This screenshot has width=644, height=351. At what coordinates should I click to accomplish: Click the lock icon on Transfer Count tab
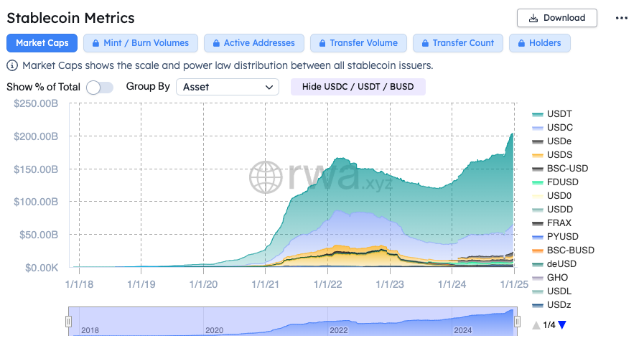click(425, 43)
